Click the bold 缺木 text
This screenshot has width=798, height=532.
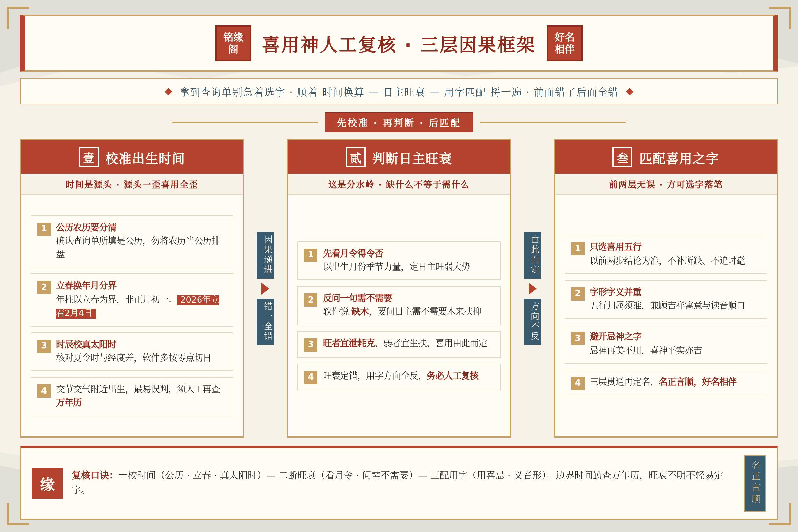pyautogui.click(x=360, y=311)
